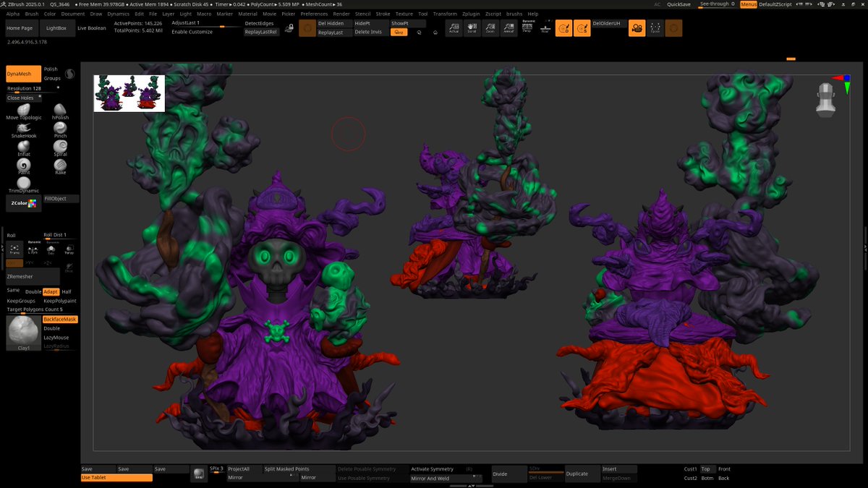Adjust the Target Polygons Count slider
This screenshot has height=488, width=868.
tap(42, 309)
